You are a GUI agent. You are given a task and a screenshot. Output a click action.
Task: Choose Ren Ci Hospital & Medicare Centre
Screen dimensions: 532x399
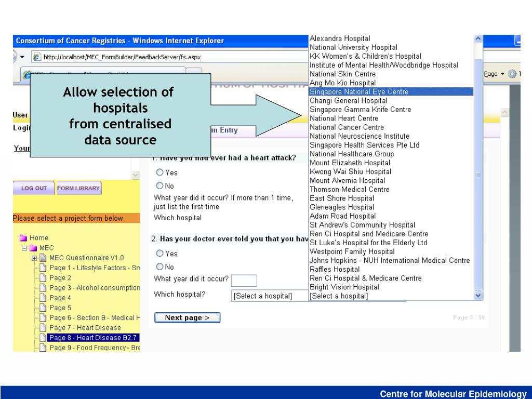(365, 278)
